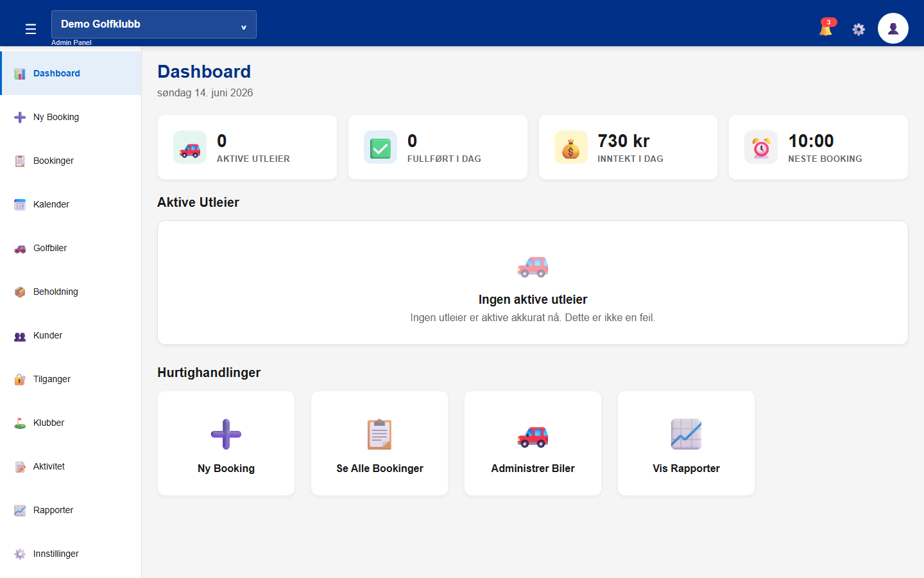Viewport: 924px width, 578px height.
Task: Open Rapporter in sidebar
Action: pos(53,510)
